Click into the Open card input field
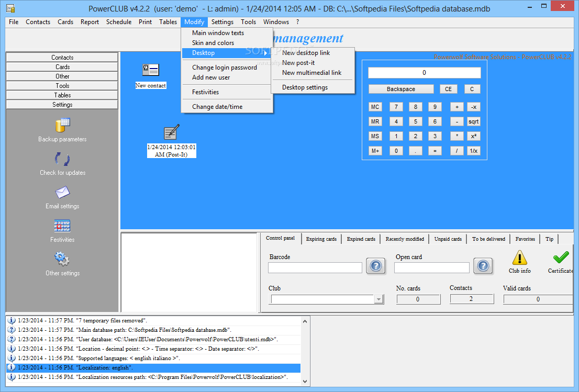 click(432, 267)
